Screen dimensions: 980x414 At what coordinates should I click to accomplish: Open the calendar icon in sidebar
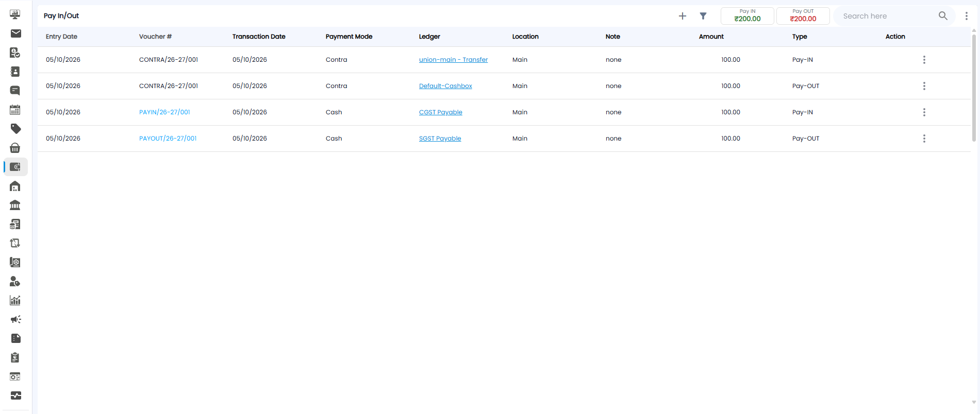pos(15,110)
